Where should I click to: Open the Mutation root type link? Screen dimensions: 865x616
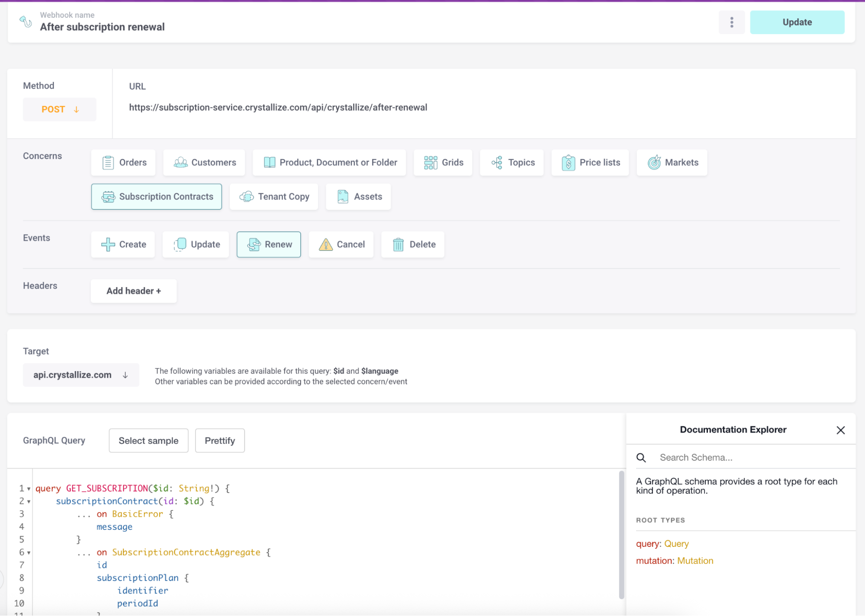coord(695,561)
